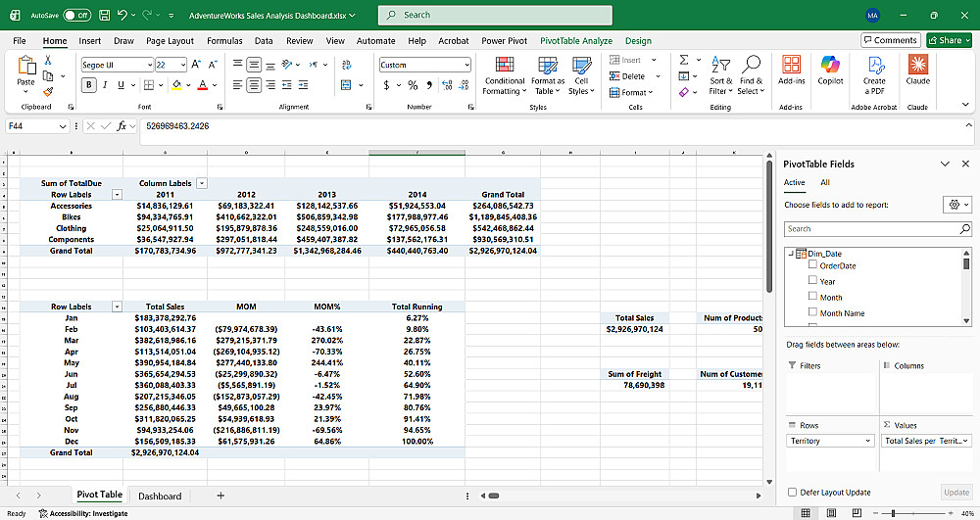The width and height of the screenshot is (980, 520).
Task: Launch the Copilot add-in
Action: click(x=830, y=70)
